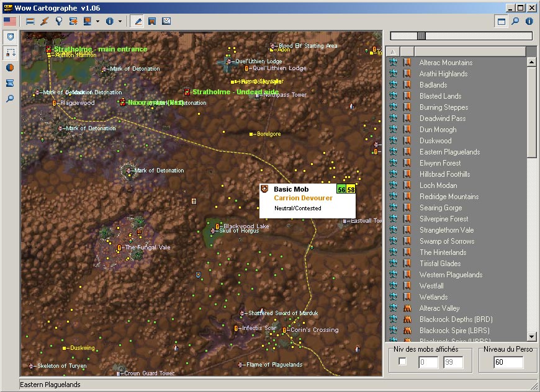This screenshot has height=392, width=540.
Task: Click the teal icon beside Westfall
Action: [x=394, y=286]
